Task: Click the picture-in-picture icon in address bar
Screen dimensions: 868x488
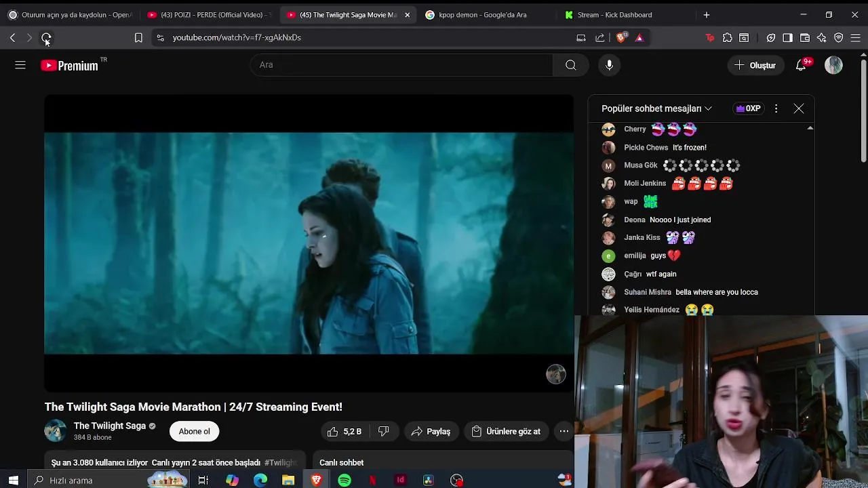Action: pos(581,38)
